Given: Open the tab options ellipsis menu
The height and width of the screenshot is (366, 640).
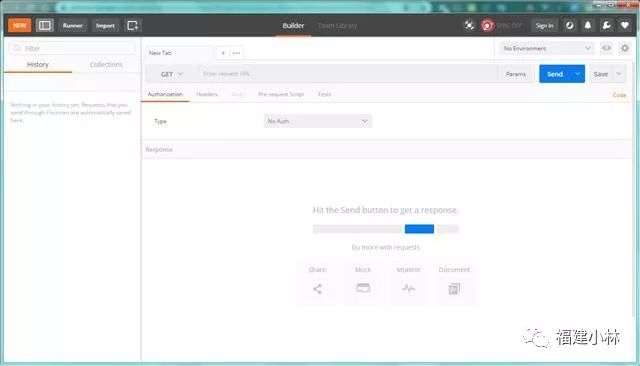Looking at the screenshot, I should point(236,53).
